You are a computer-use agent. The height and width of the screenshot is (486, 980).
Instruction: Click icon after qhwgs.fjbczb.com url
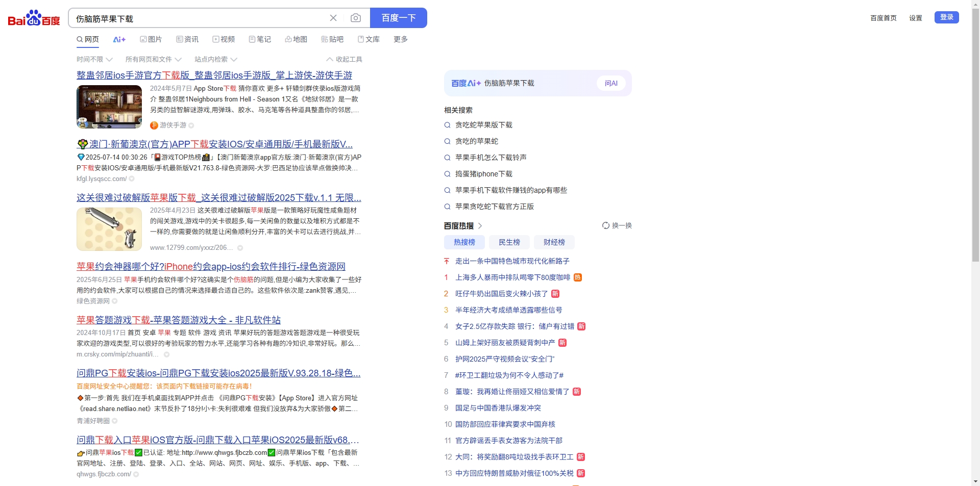136,474
